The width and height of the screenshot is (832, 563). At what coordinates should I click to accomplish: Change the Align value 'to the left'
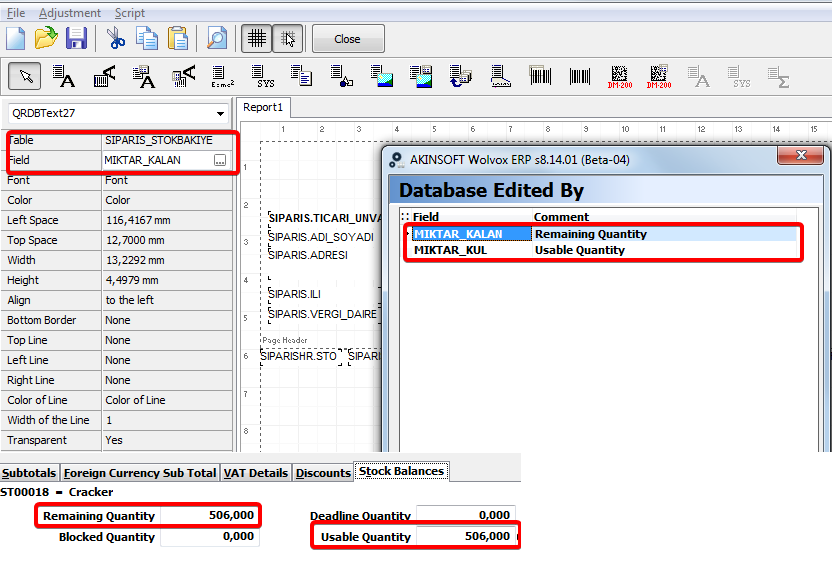coord(167,300)
